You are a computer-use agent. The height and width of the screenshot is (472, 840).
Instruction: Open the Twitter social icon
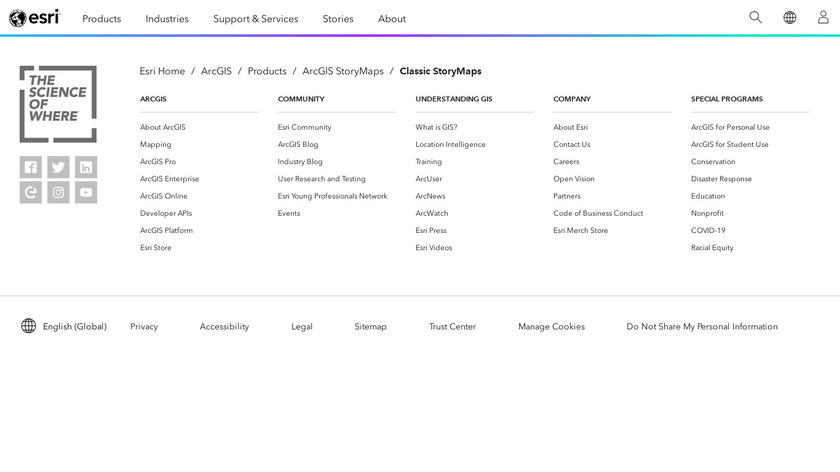coord(58,167)
